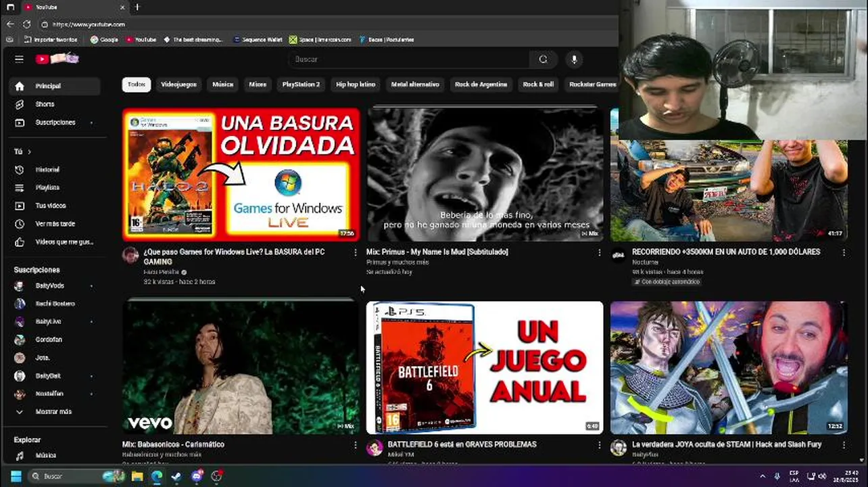Open a new browser tab with plus
This screenshot has width=868, height=487.
(137, 7)
